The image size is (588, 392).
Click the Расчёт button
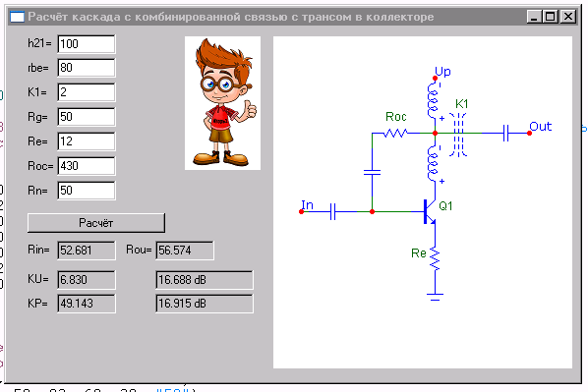tap(96, 223)
